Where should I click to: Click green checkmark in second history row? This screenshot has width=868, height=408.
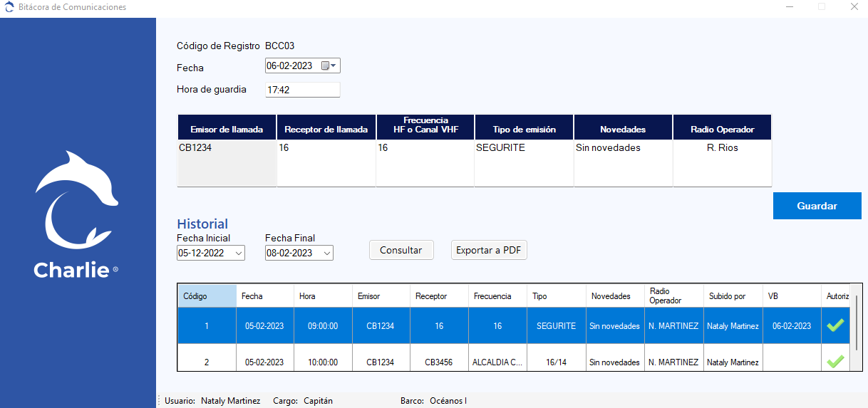point(835,362)
